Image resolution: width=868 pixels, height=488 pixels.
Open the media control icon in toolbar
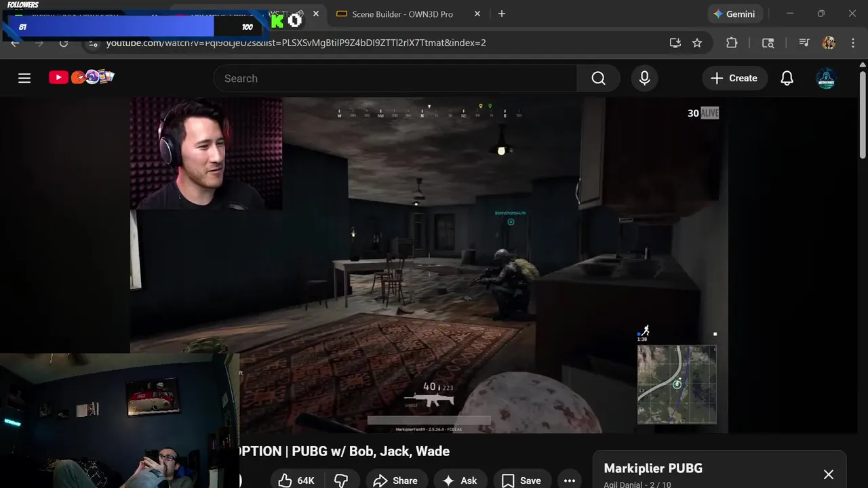point(804,43)
